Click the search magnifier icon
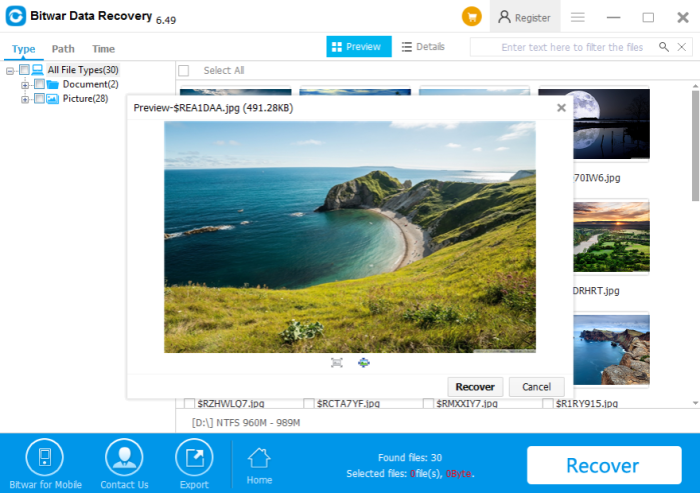 pos(664,47)
